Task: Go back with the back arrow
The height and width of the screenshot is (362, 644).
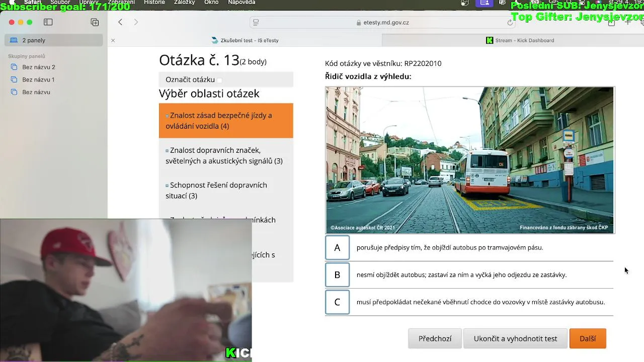Action: (x=120, y=22)
